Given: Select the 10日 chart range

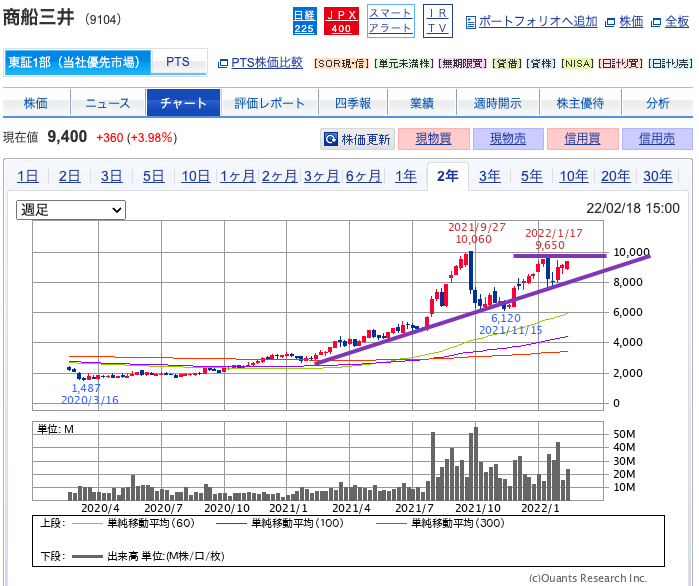Looking at the screenshot, I should click(195, 176).
